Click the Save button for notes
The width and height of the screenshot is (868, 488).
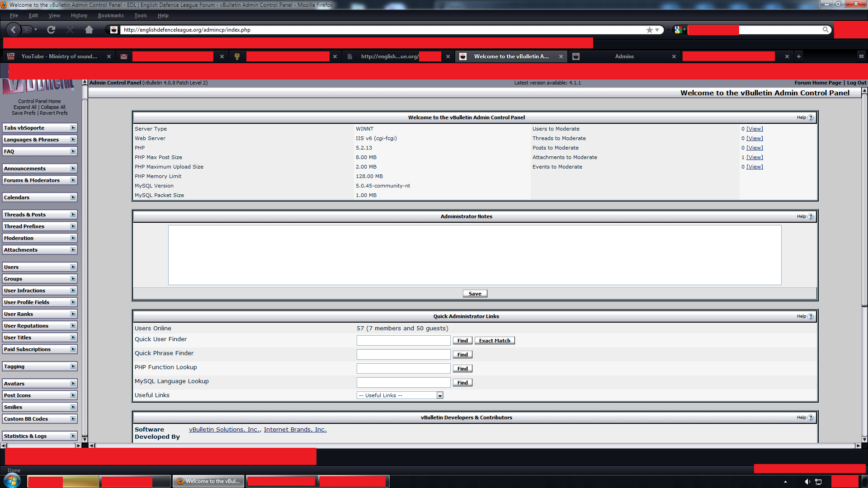475,294
